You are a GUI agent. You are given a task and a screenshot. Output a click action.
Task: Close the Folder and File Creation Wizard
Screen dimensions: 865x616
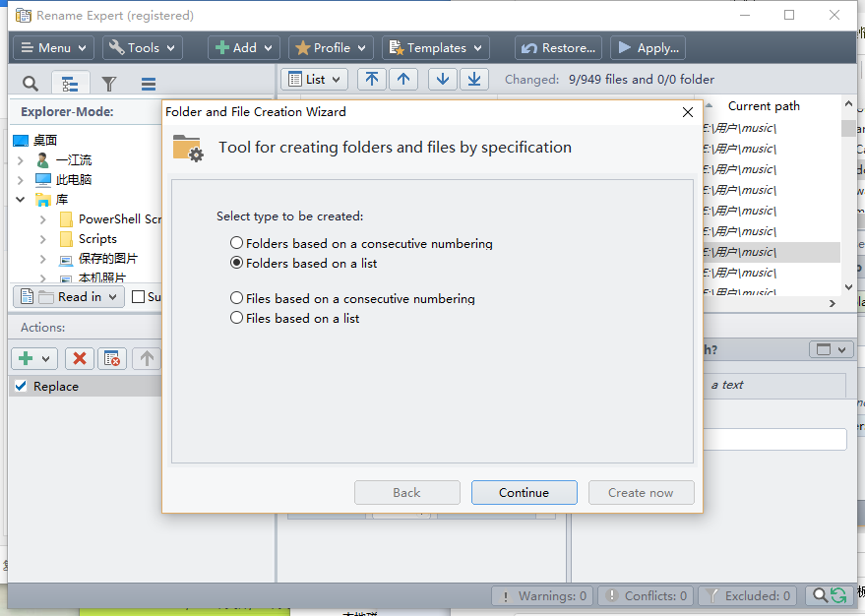point(688,112)
